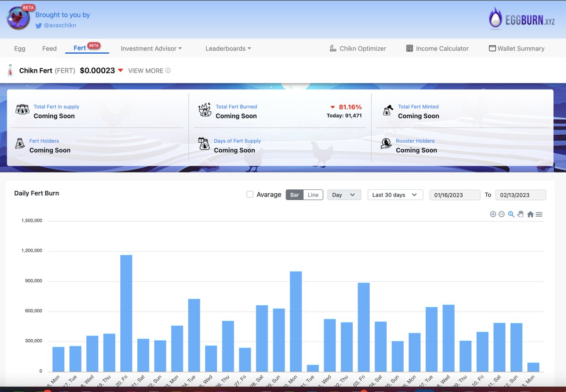Click the Income Calculator icon
This screenshot has height=392, width=566.
409,49
